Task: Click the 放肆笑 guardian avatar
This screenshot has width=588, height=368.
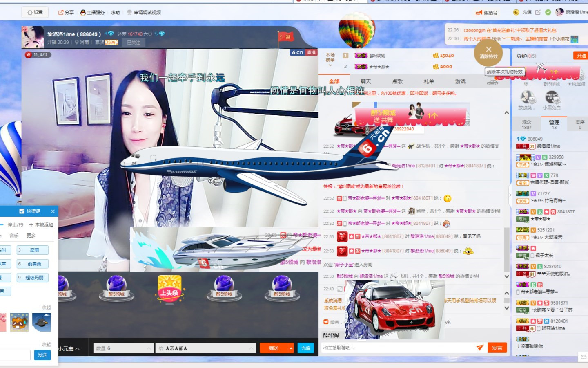Action: pyautogui.click(x=527, y=97)
